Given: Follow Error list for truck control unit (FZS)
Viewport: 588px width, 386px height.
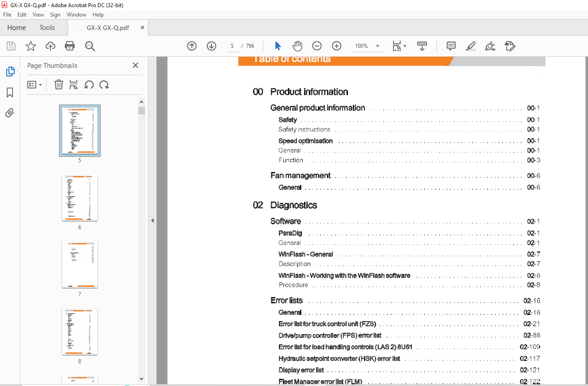Looking at the screenshot, I should (327, 324).
